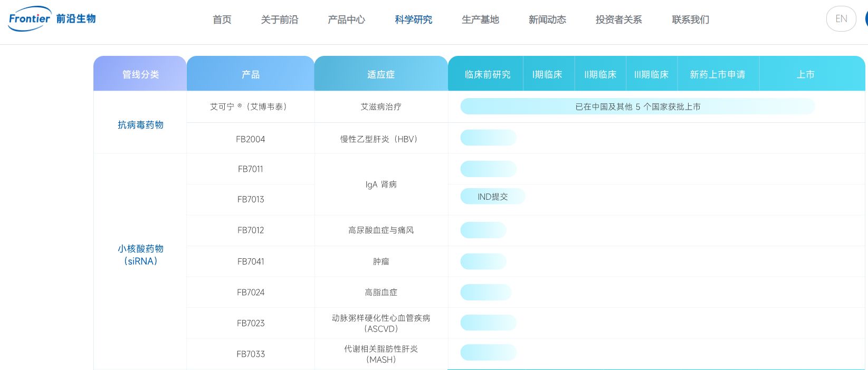Screen dimensions: 868x370
Task: Switch language with the EN button
Action: tap(841, 19)
